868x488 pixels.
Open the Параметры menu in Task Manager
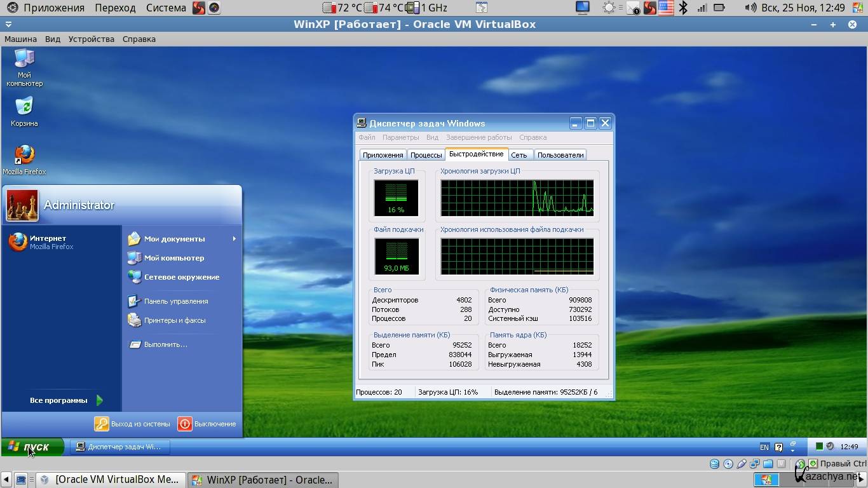[x=400, y=137]
